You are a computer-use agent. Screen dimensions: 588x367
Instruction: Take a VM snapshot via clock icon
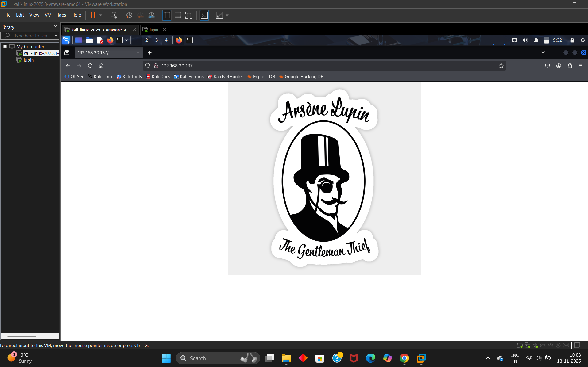(x=129, y=15)
